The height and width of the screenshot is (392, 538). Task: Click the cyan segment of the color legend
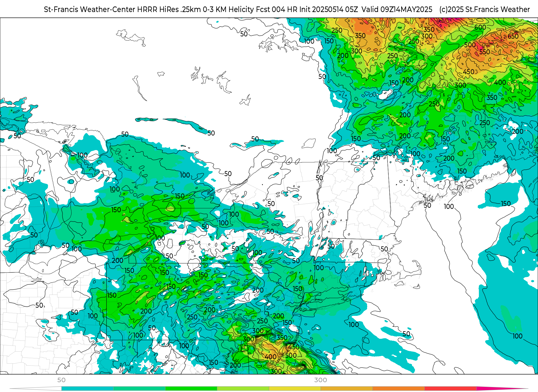click(x=87, y=389)
